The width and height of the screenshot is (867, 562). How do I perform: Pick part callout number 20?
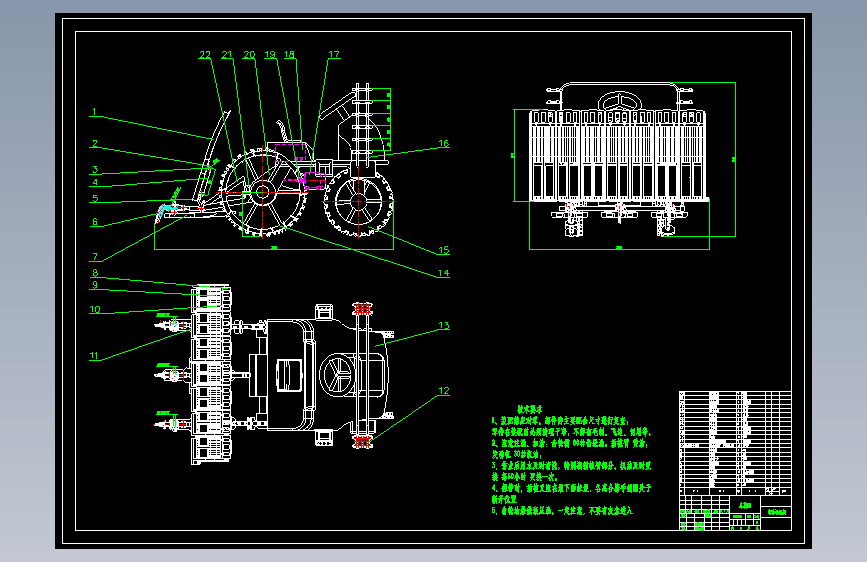249,54
